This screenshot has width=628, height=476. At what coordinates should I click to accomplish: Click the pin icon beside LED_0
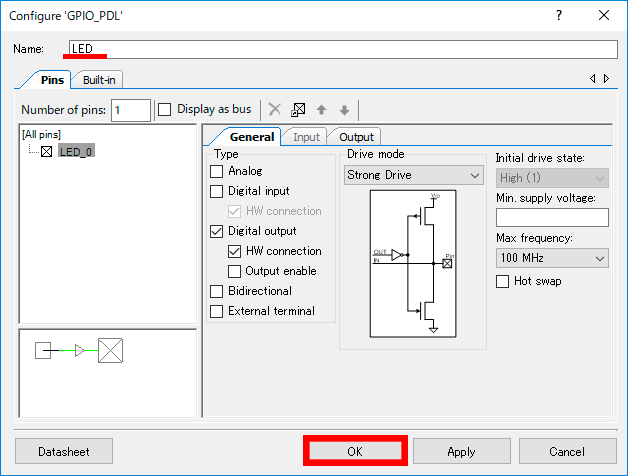[x=46, y=151]
